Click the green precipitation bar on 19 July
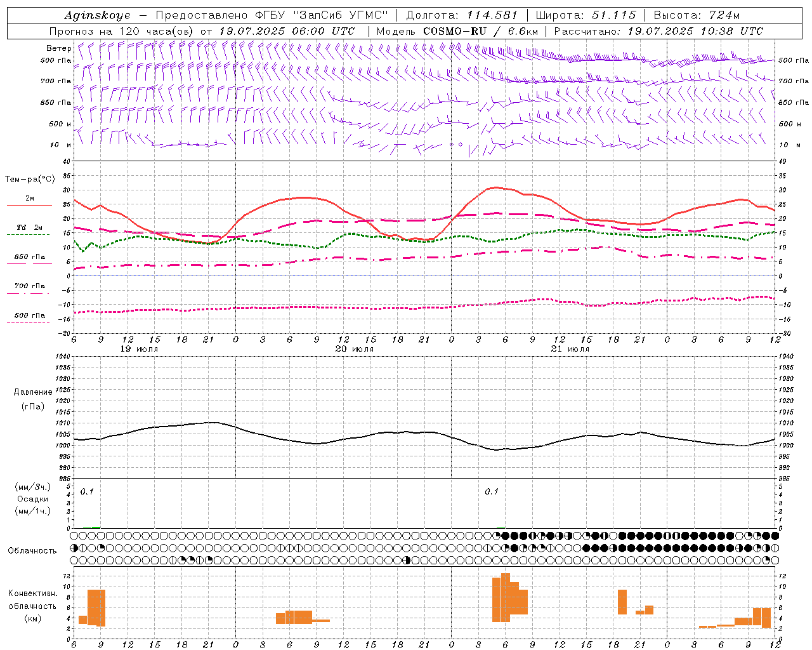 point(96,527)
